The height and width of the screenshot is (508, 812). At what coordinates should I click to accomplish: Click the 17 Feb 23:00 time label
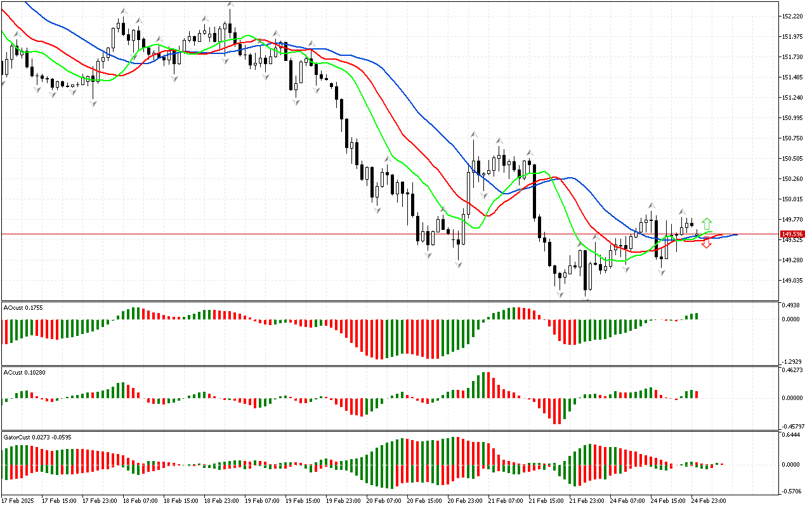coord(100,501)
